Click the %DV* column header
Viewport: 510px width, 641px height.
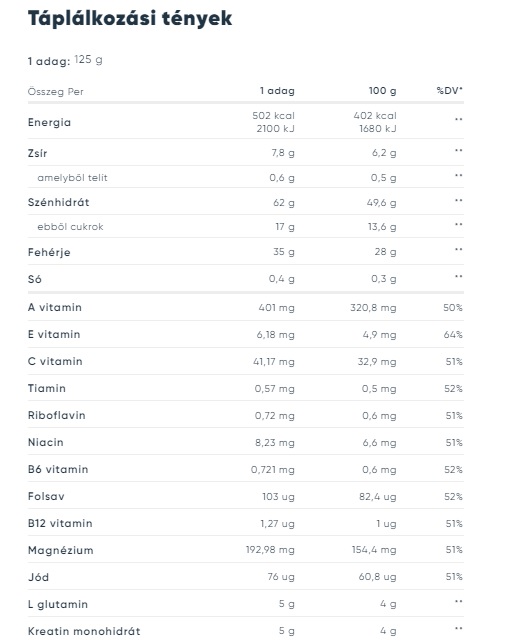tap(450, 90)
